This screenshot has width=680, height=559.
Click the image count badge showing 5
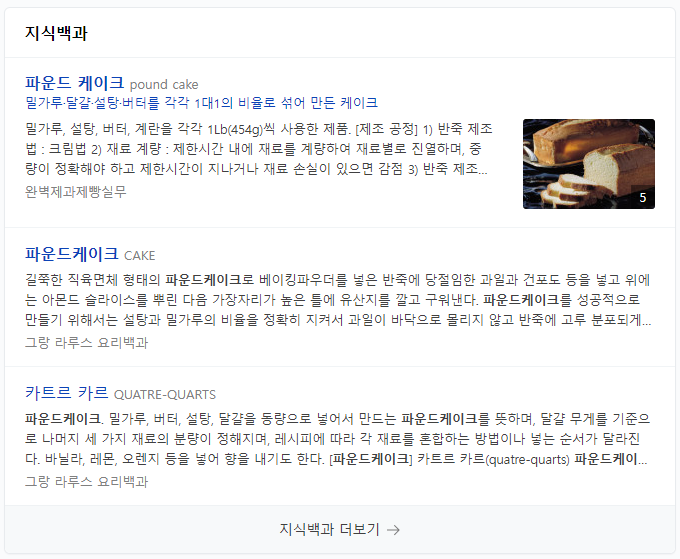(643, 197)
